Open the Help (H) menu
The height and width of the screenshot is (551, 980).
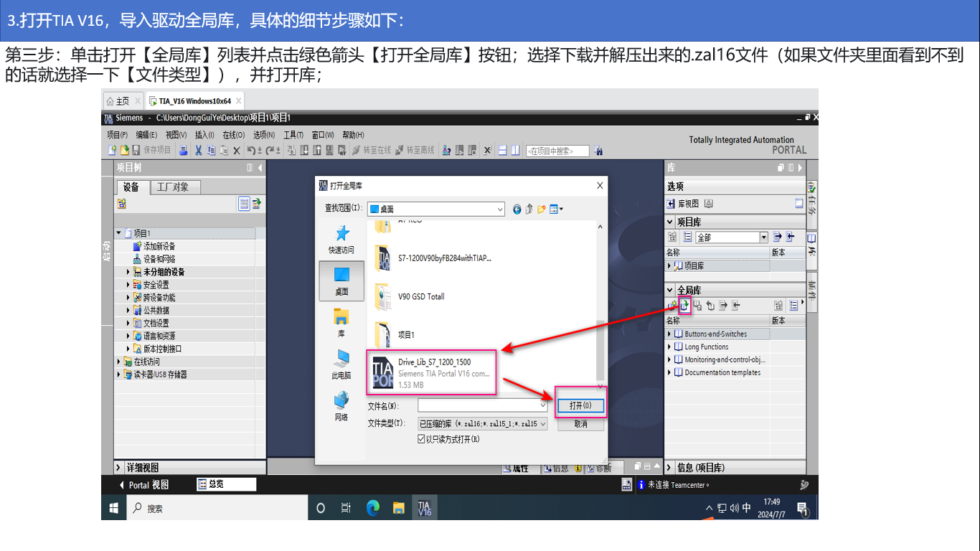[353, 135]
